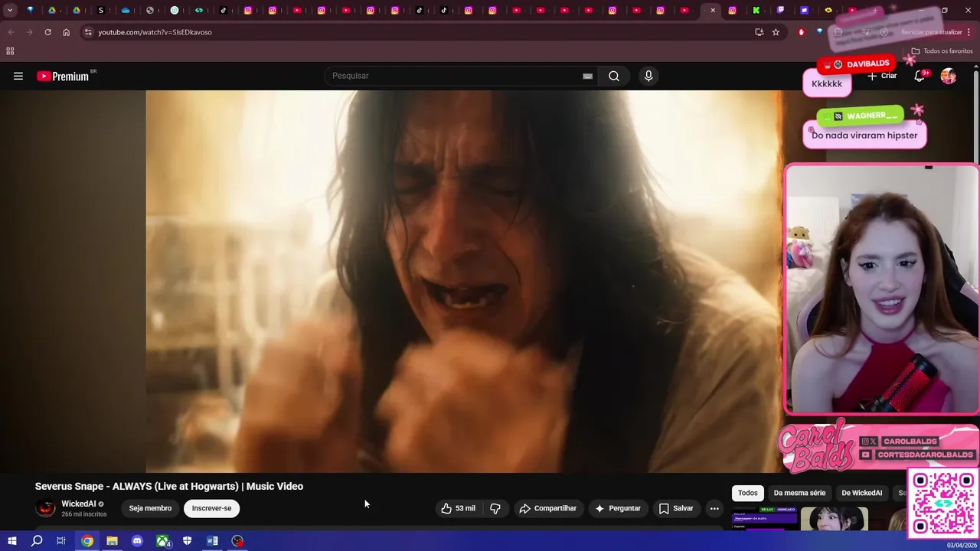Dislike the Severus Snape video

[x=495, y=508]
